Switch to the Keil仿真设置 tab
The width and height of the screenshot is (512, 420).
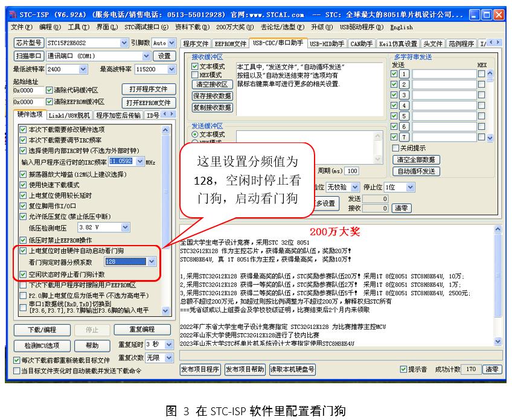(398, 43)
